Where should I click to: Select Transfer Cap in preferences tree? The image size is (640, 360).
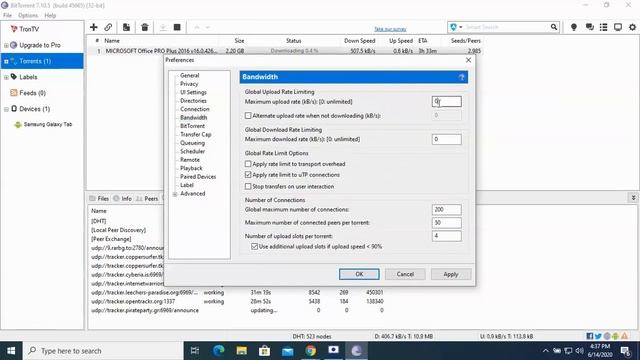pos(196,134)
